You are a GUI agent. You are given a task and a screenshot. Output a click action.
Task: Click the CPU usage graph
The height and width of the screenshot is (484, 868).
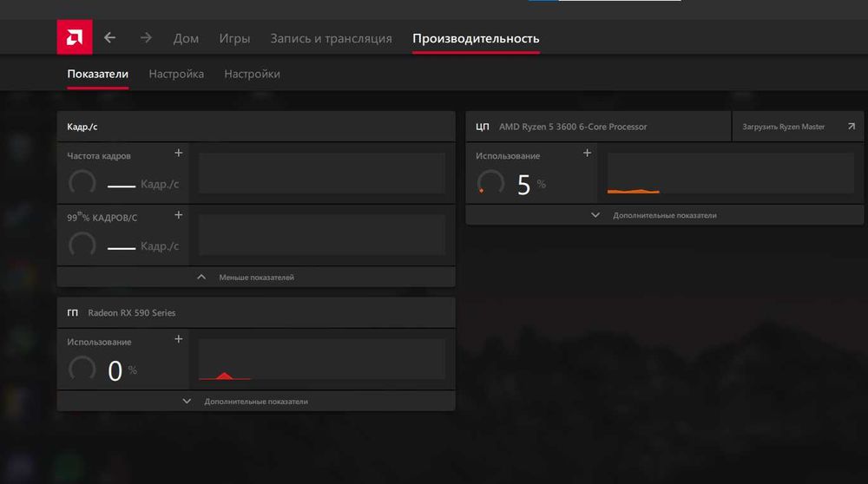pyautogui.click(x=731, y=173)
